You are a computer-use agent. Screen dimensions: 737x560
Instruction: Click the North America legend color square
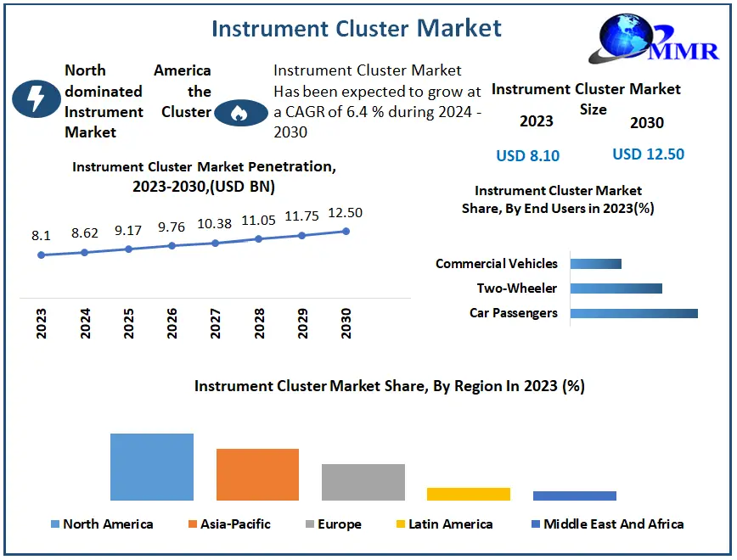click(x=56, y=524)
